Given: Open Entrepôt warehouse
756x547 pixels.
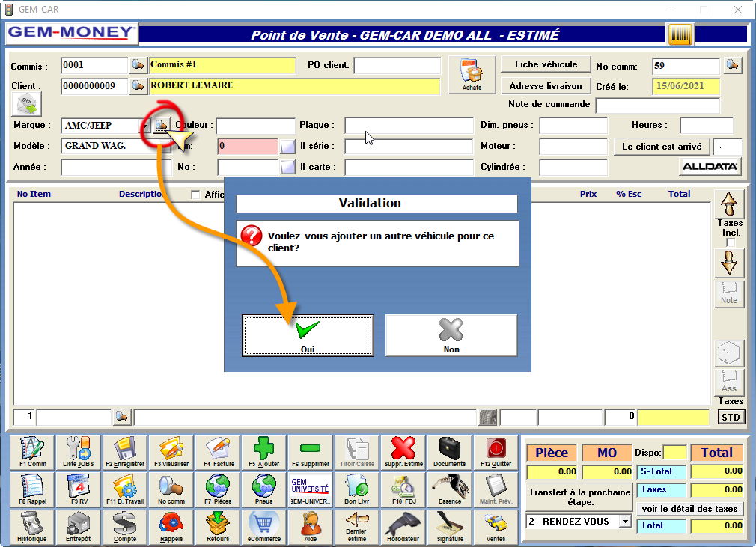Looking at the screenshot, I should [79, 527].
